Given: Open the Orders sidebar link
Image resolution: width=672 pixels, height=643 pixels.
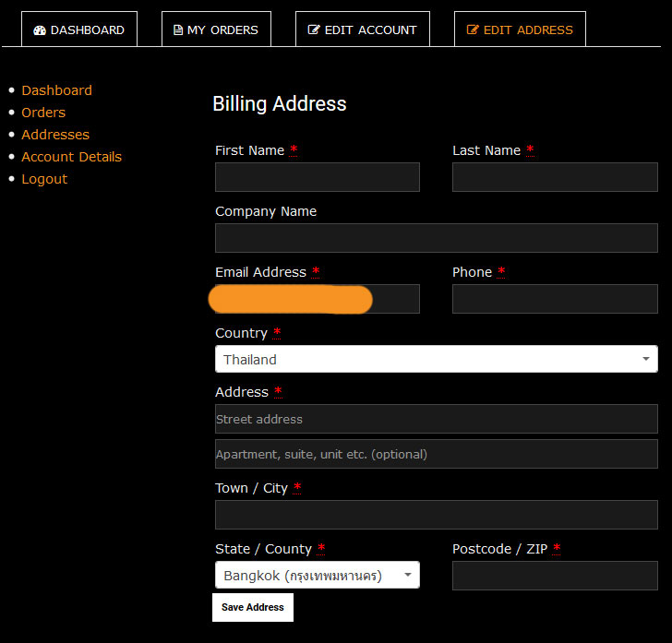Looking at the screenshot, I should click(x=43, y=113).
